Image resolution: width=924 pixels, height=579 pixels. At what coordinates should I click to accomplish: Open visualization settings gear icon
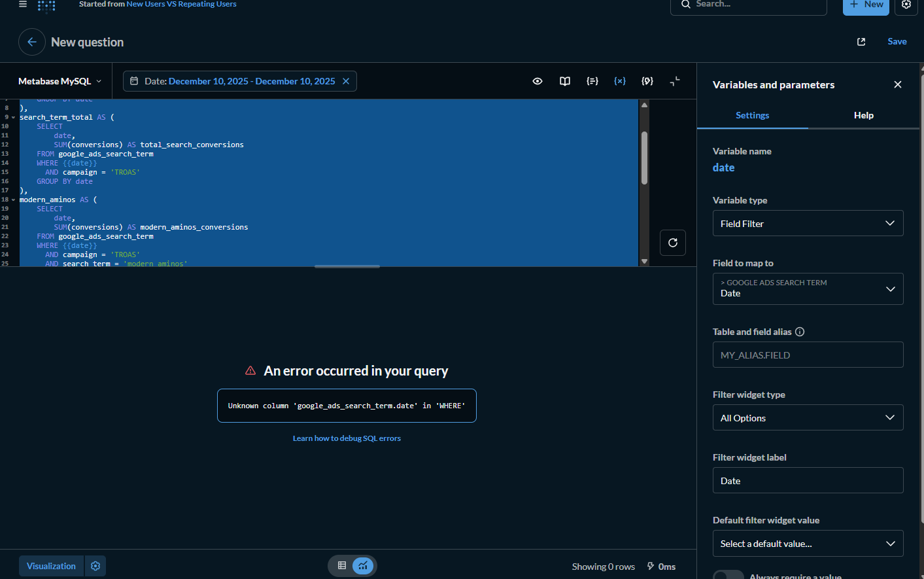(x=95, y=566)
